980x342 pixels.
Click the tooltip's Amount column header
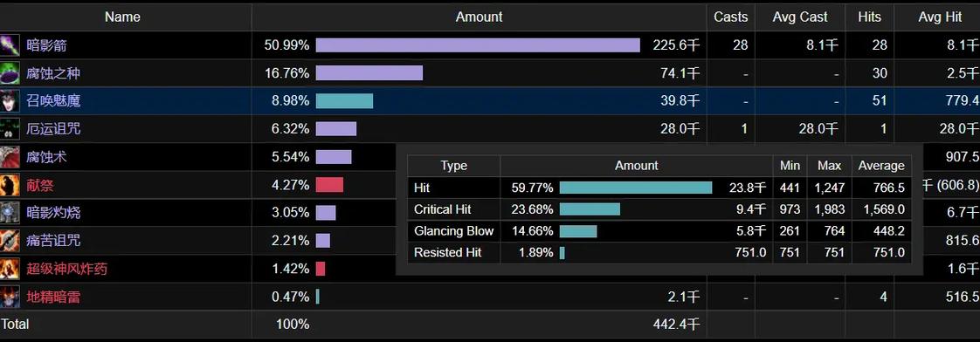pos(636,166)
